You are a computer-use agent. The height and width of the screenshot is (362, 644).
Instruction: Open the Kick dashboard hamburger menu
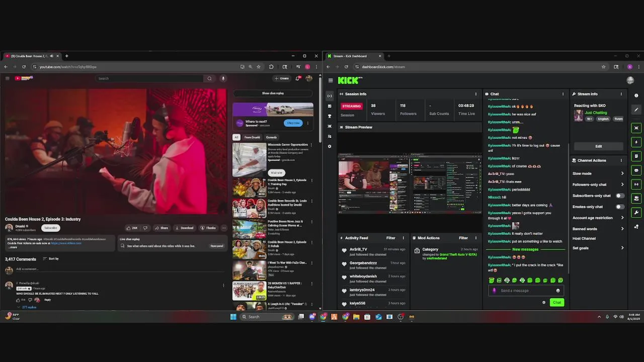point(331,80)
